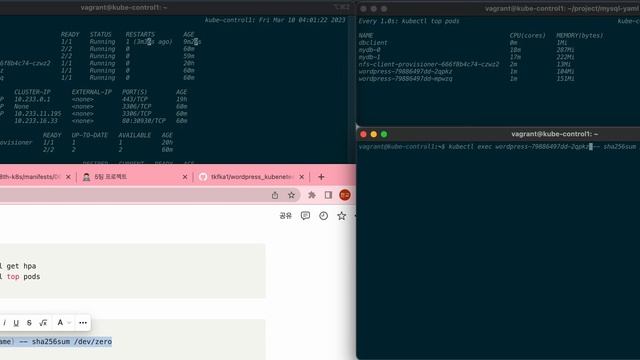Open the Chrome profile avatar
The height and width of the screenshot is (360, 640).
pos(345,195)
